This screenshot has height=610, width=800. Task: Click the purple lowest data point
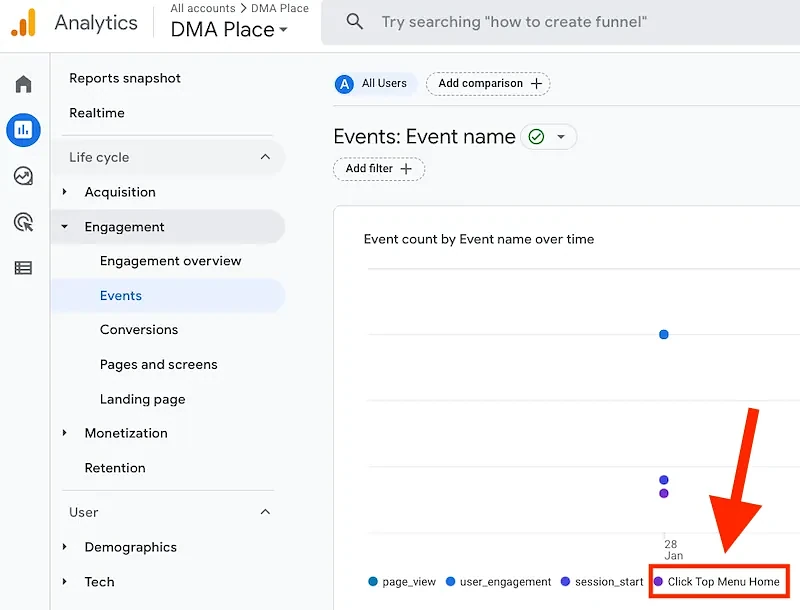coord(664,493)
